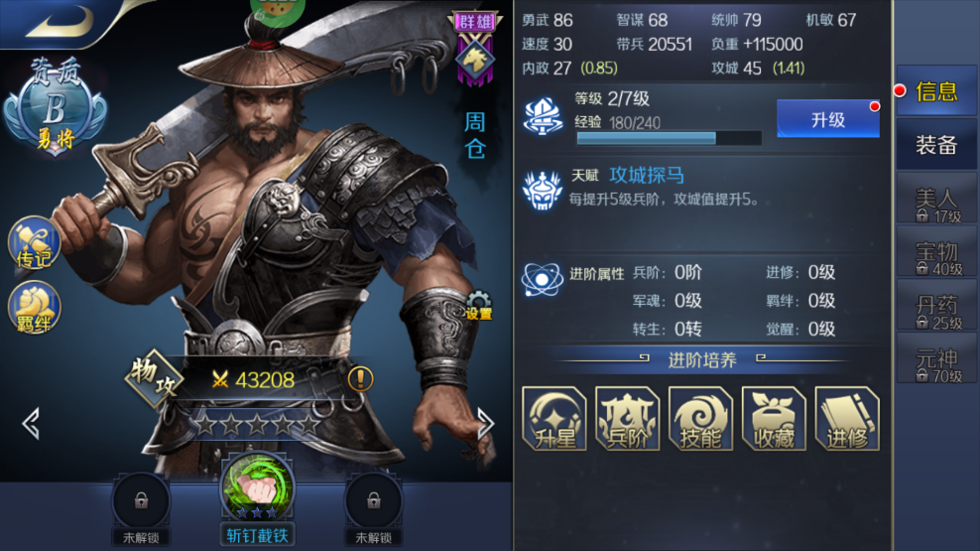The height and width of the screenshot is (551, 980).
Task: Click the back arrow icon
Action: click(x=60, y=20)
